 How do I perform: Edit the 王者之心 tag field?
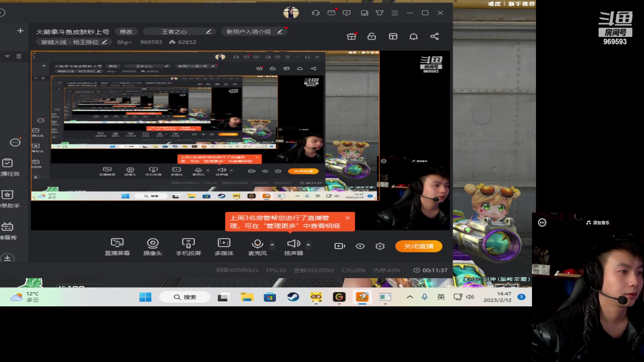coord(180,32)
